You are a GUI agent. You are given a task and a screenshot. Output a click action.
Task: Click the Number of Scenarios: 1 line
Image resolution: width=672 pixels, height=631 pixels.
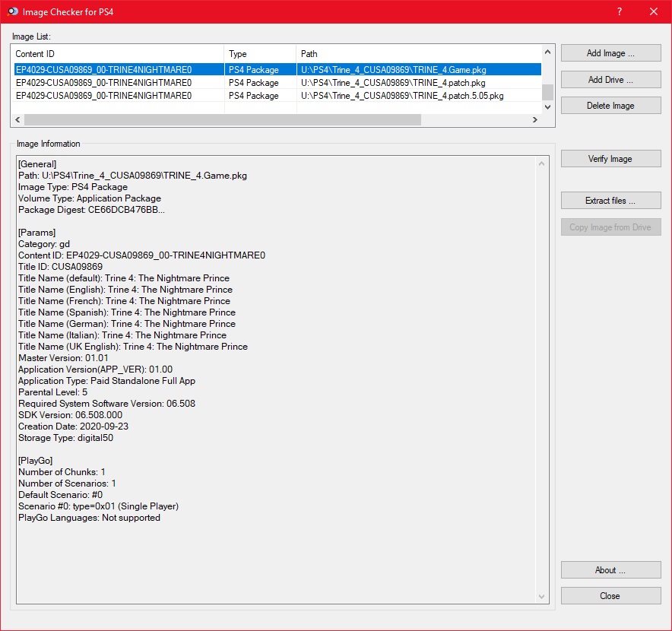(x=67, y=484)
